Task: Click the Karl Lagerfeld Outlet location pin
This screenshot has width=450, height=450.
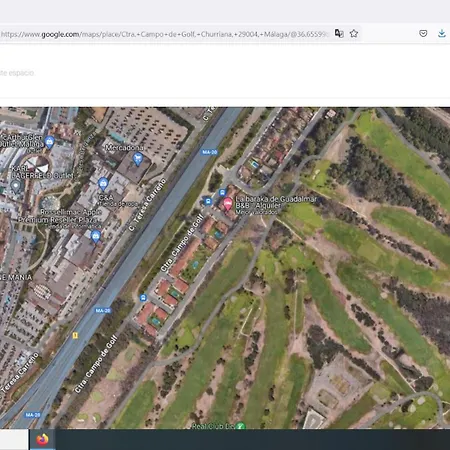Action: [x=16, y=186]
